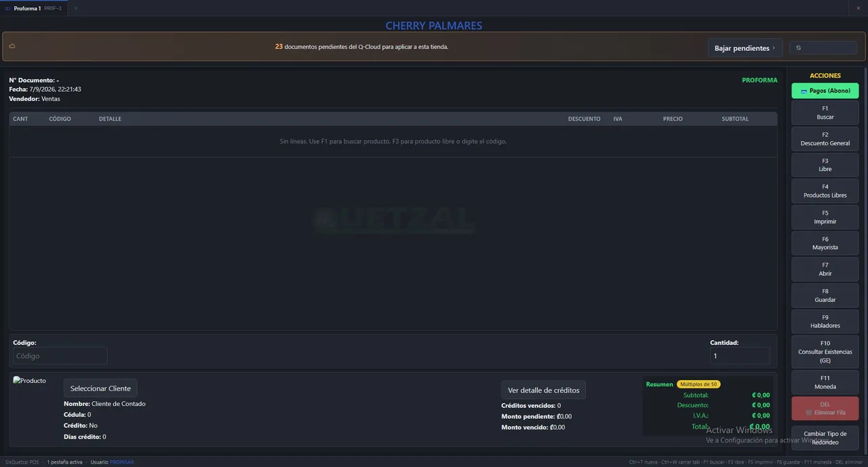Click Seleccionar Cliente button
Screen dimensions: 868x467
(x=100, y=388)
